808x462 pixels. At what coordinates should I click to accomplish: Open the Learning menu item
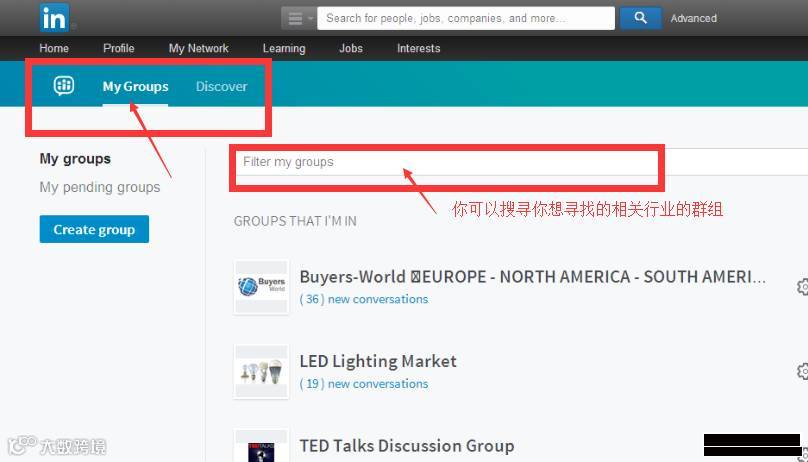pyautogui.click(x=284, y=48)
